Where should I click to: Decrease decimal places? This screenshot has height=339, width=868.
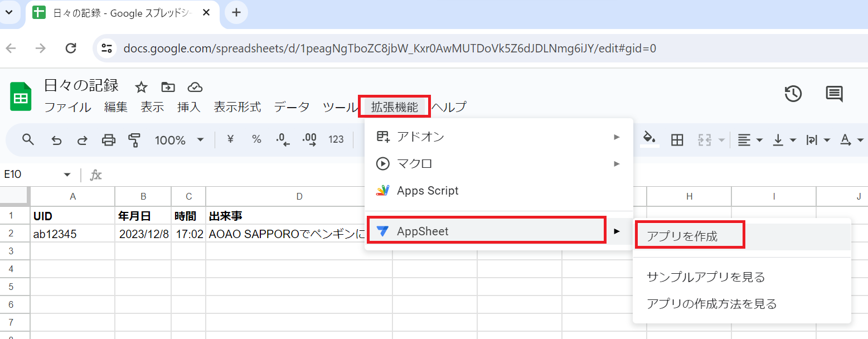click(283, 140)
